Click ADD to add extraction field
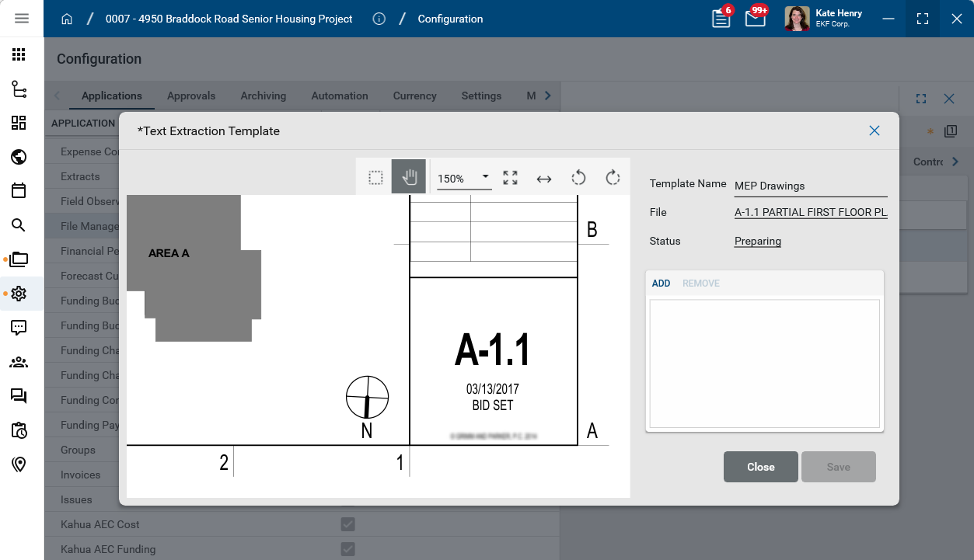This screenshot has height=560, width=974. [x=661, y=283]
